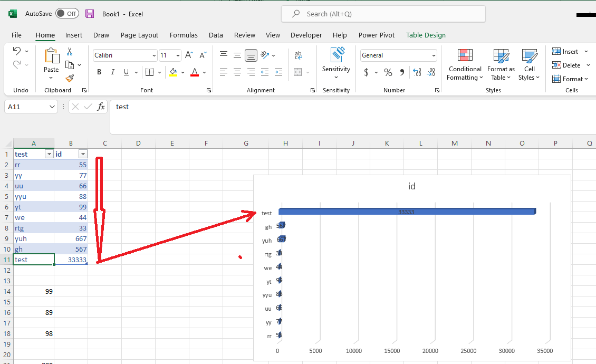
Task: Apply Underline formatting
Action: tap(126, 72)
